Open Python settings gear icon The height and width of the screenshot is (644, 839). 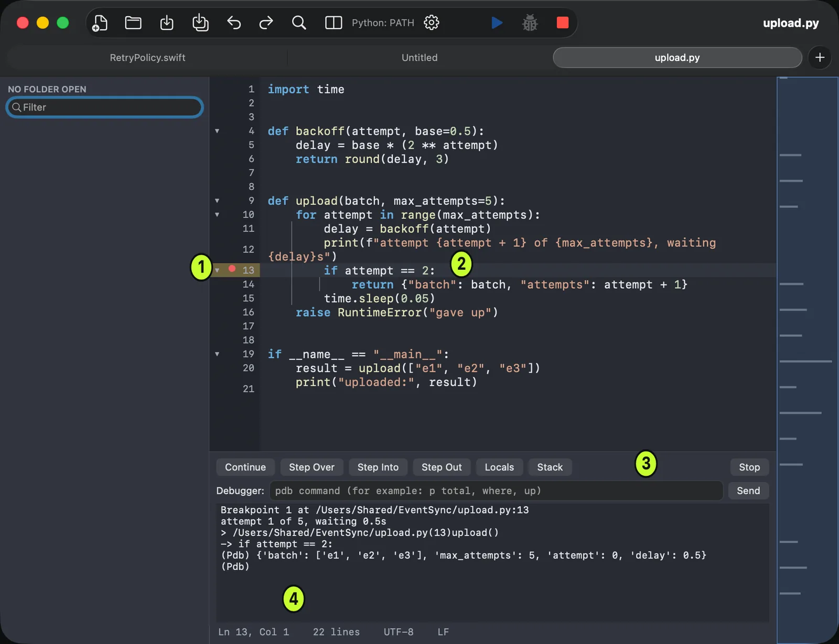click(x=432, y=23)
